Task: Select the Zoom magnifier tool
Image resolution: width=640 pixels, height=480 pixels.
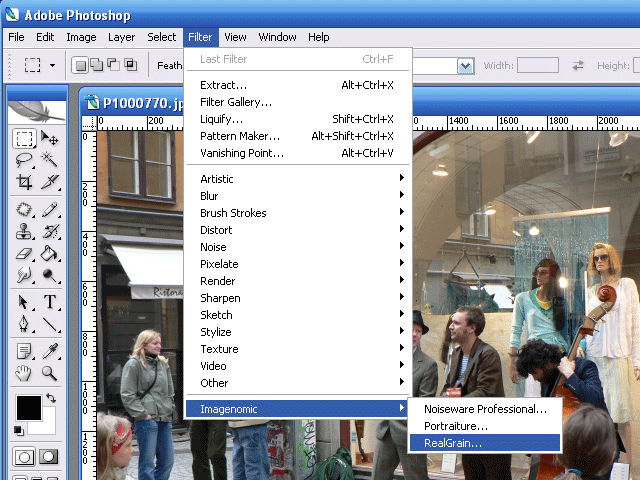Action: coord(50,373)
